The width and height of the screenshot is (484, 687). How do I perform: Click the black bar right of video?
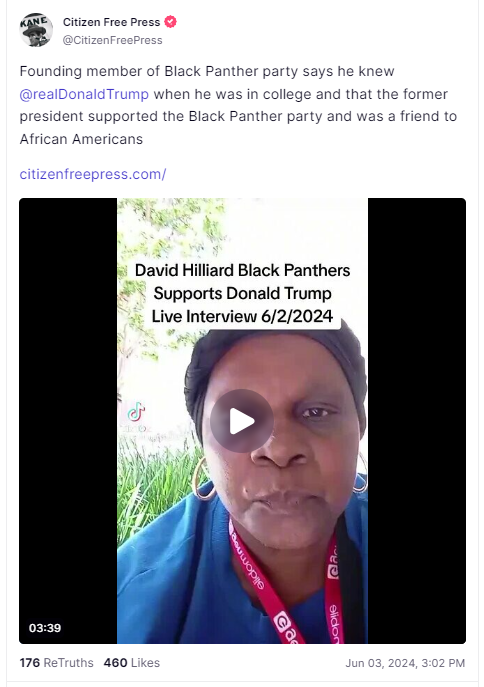point(417,421)
